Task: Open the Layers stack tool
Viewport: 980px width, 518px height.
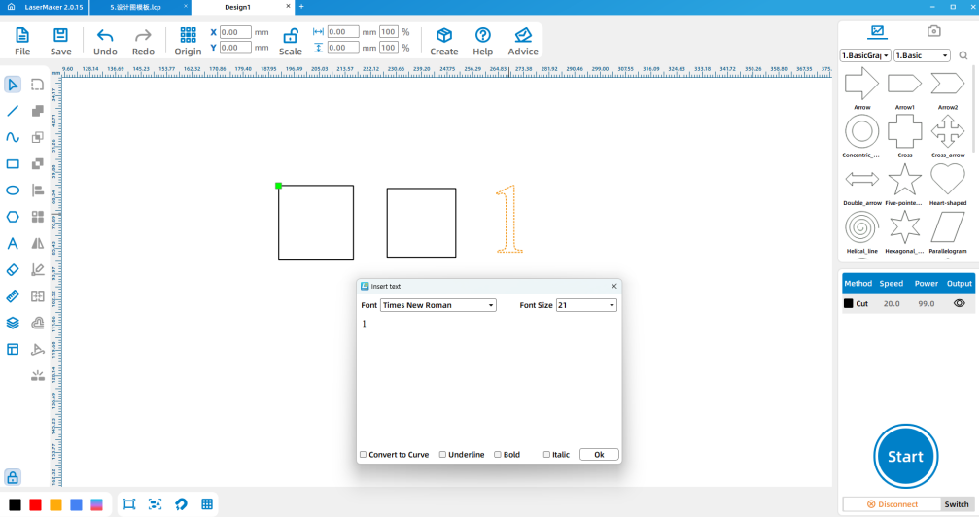Action: coord(13,323)
